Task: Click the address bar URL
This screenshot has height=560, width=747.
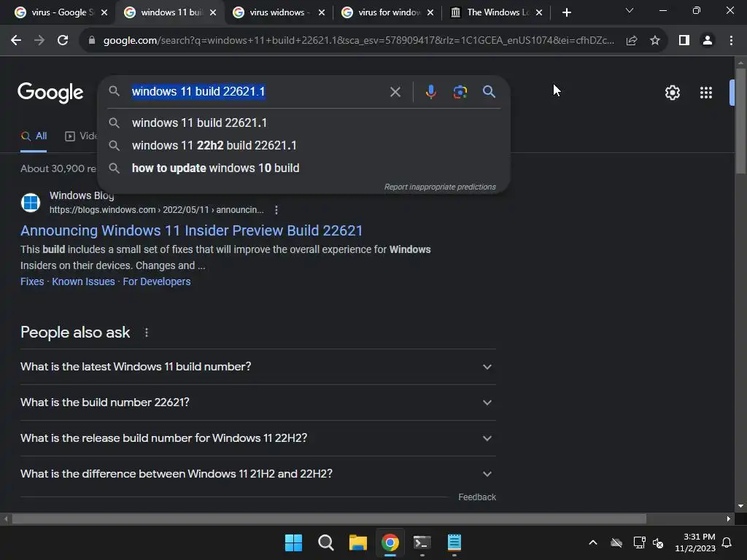Action: [359, 41]
